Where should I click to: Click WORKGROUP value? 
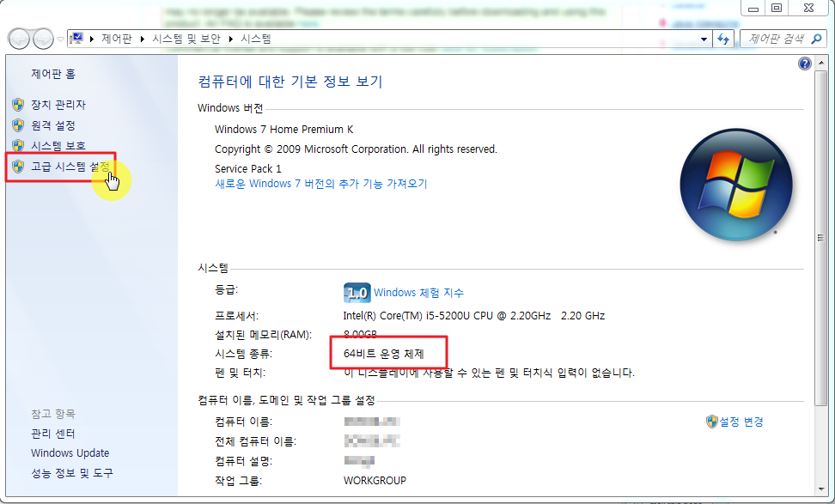[375, 481]
